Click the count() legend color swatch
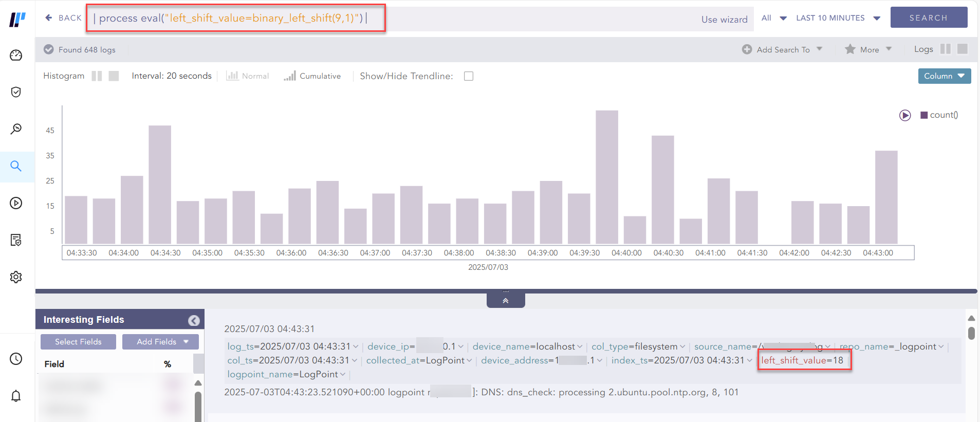980x422 pixels. click(924, 115)
